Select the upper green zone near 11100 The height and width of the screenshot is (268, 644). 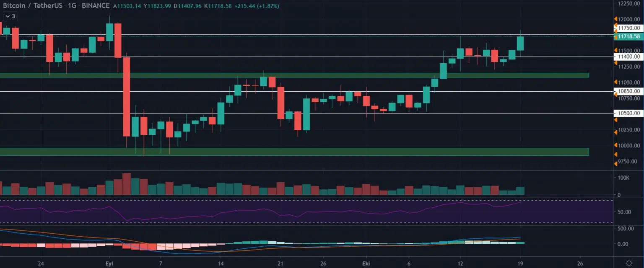pos(293,75)
